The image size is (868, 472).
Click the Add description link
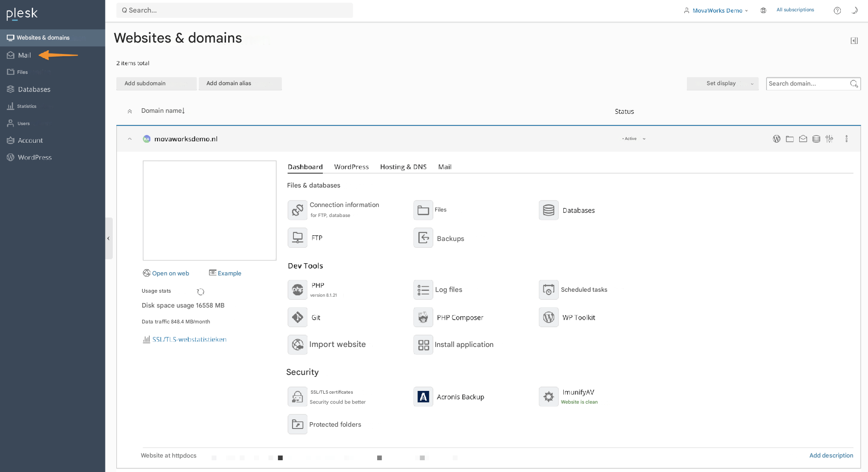pos(831,455)
